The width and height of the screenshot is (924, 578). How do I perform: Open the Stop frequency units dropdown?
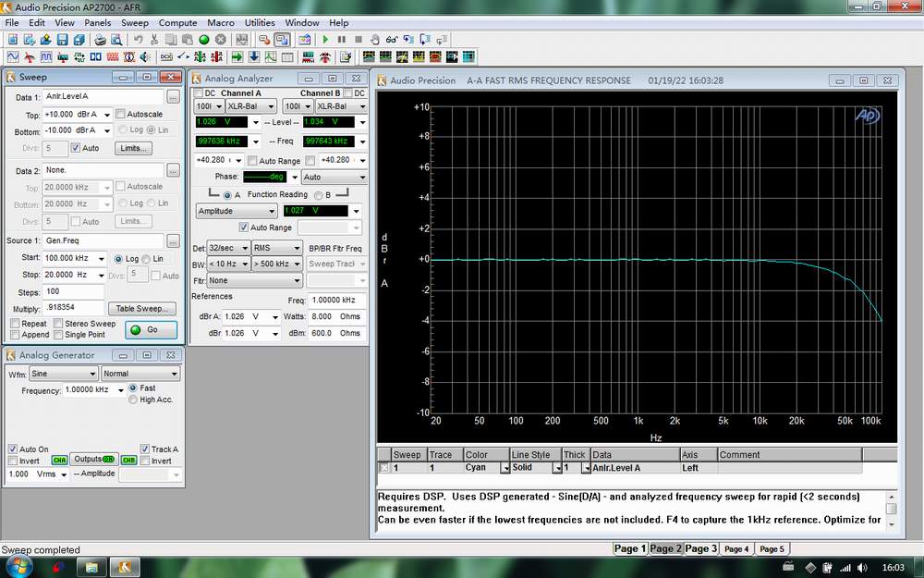[102, 275]
